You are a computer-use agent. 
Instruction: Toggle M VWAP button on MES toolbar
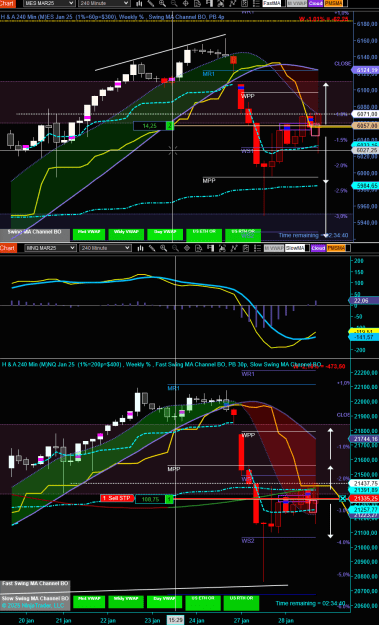[297, 3]
